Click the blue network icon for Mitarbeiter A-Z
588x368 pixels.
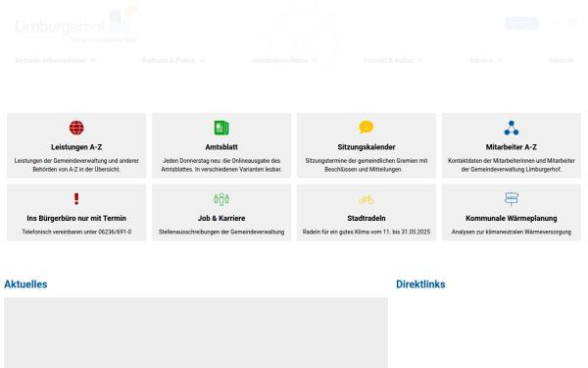click(x=512, y=128)
